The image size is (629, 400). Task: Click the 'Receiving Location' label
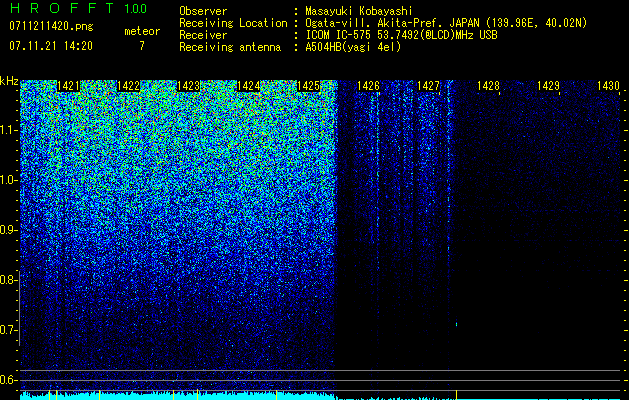point(233,23)
